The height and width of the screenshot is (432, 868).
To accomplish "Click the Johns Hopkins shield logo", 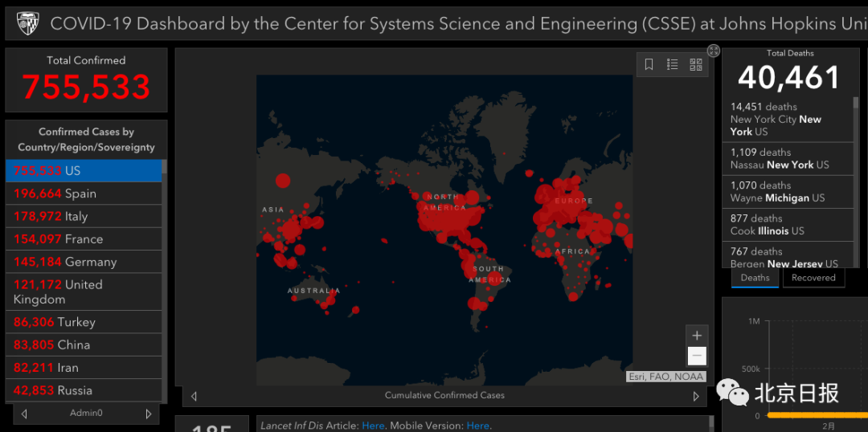I will 27,23.
